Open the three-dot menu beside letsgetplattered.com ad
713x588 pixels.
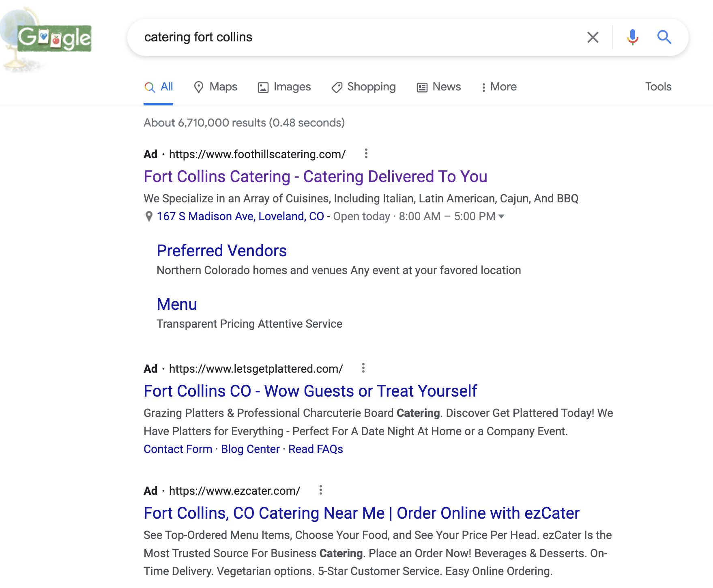pyautogui.click(x=363, y=368)
